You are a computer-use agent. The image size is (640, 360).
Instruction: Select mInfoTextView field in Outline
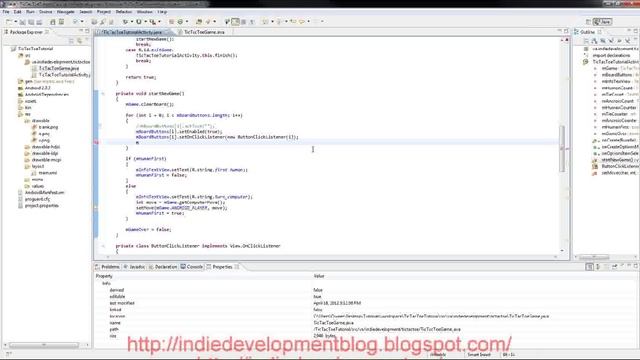click(616, 81)
